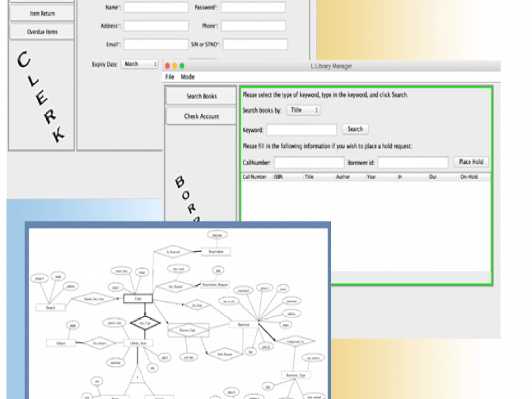This screenshot has width=532, height=399.
Task: Focus the Borrower id text field
Action: 413,163
